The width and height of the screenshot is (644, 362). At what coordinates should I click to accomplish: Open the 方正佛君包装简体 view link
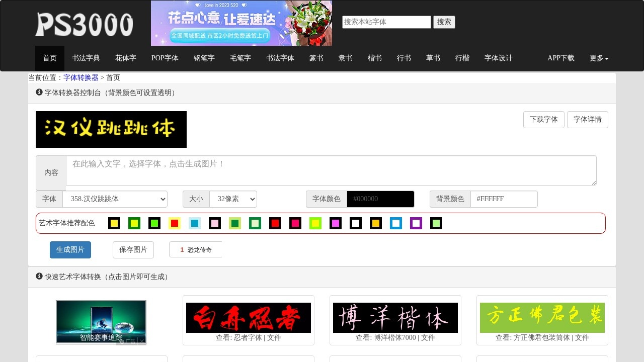542,338
